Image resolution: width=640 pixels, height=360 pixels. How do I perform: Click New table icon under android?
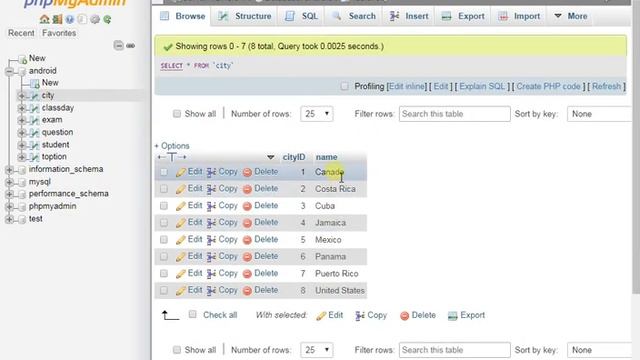[x=35, y=83]
